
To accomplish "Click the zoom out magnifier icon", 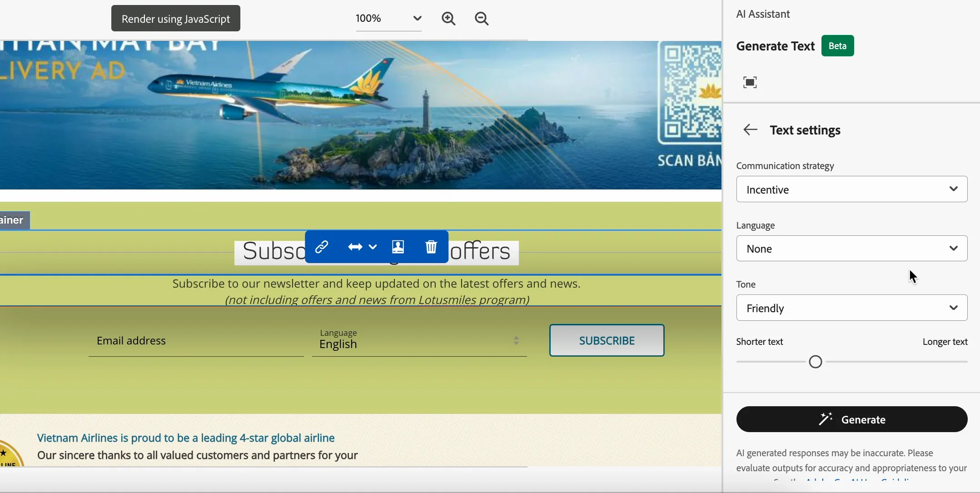I will click(482, 19).
